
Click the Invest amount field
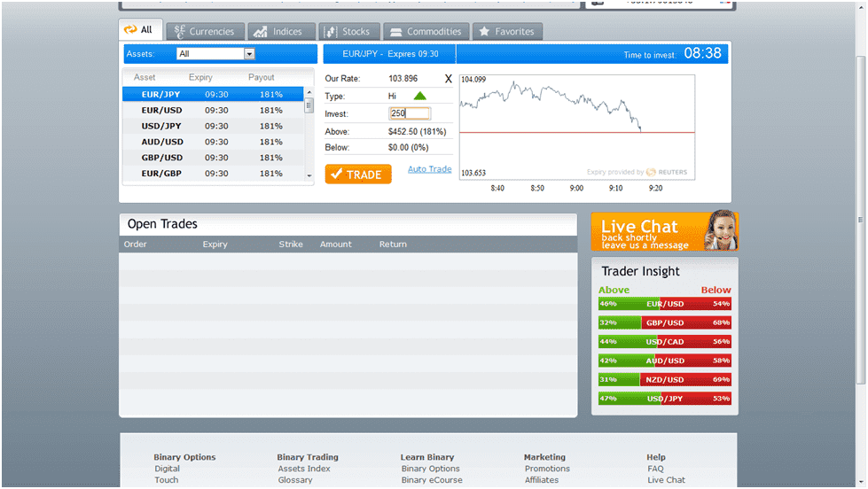coord(410,113)
